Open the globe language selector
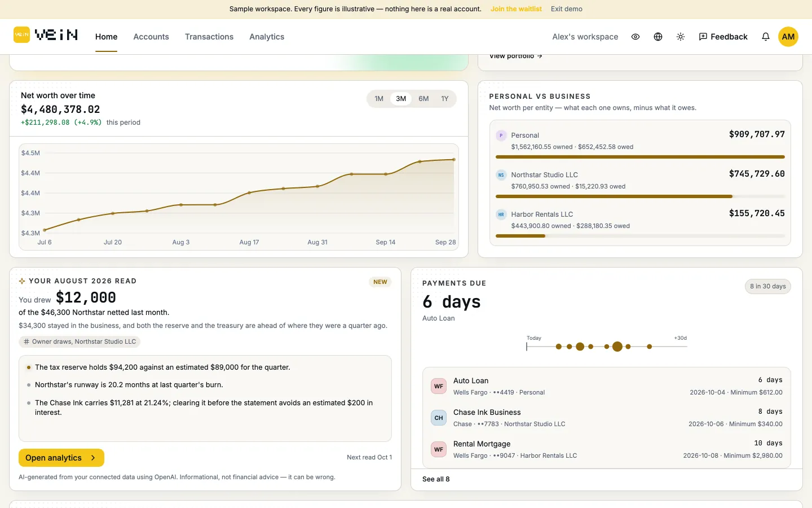The width and height of the screenshot is (812, 508). point(658,37)
